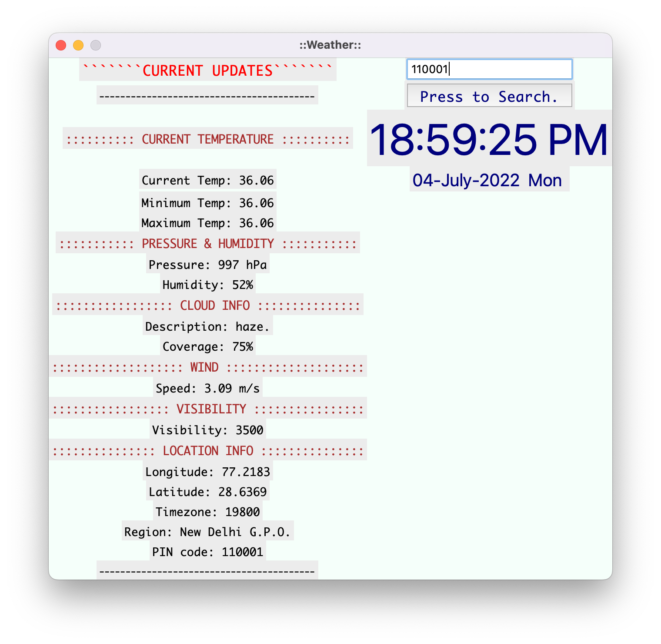Click the LOCATION INFO section header
This screenshot has height=644, width=661.
(208, 450)
